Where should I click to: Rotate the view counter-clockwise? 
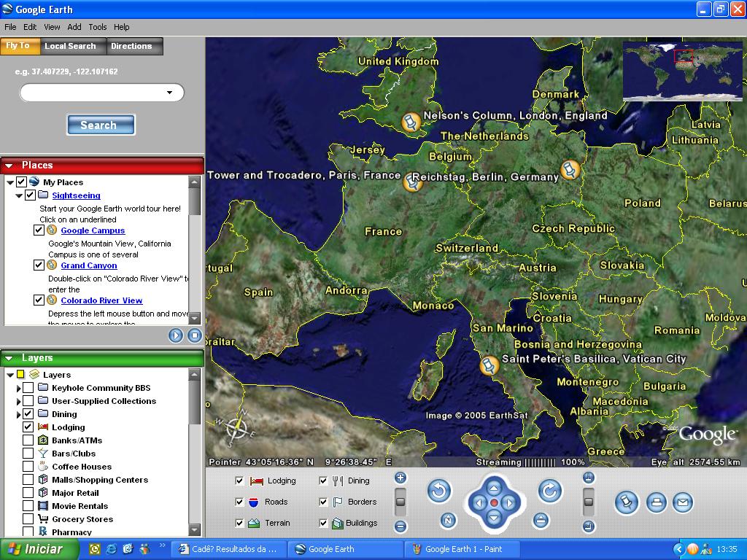point(438,491)
